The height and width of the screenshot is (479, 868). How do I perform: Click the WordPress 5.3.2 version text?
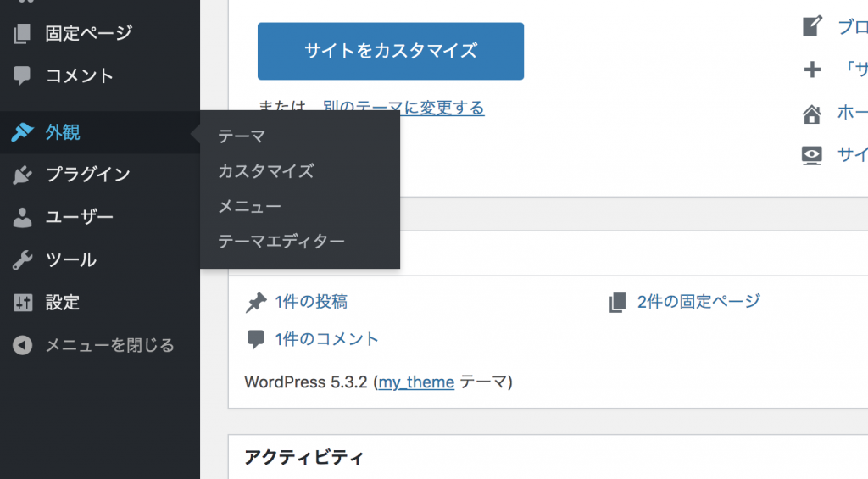pos(305,382)
